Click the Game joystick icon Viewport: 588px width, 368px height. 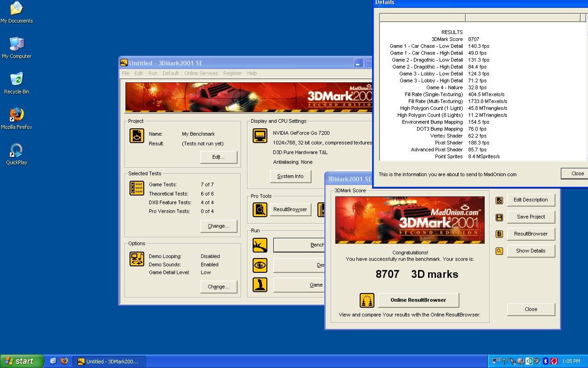click(260, 285)
